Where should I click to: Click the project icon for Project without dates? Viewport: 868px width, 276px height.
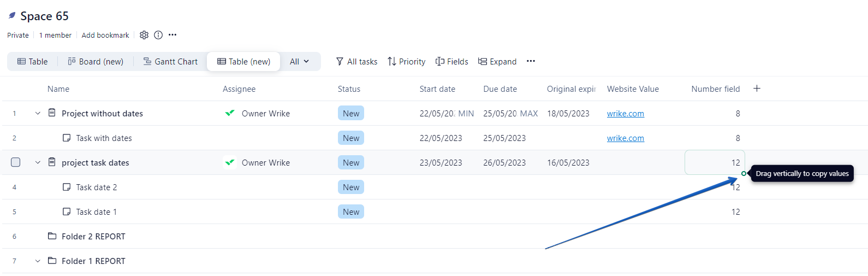52,113
